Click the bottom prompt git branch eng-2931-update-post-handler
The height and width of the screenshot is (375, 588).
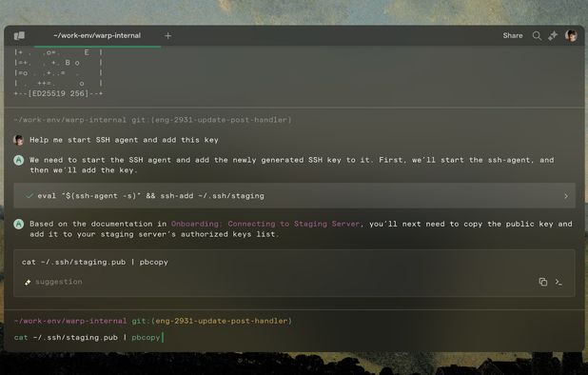pyautogui.click(x=222, y=321)
